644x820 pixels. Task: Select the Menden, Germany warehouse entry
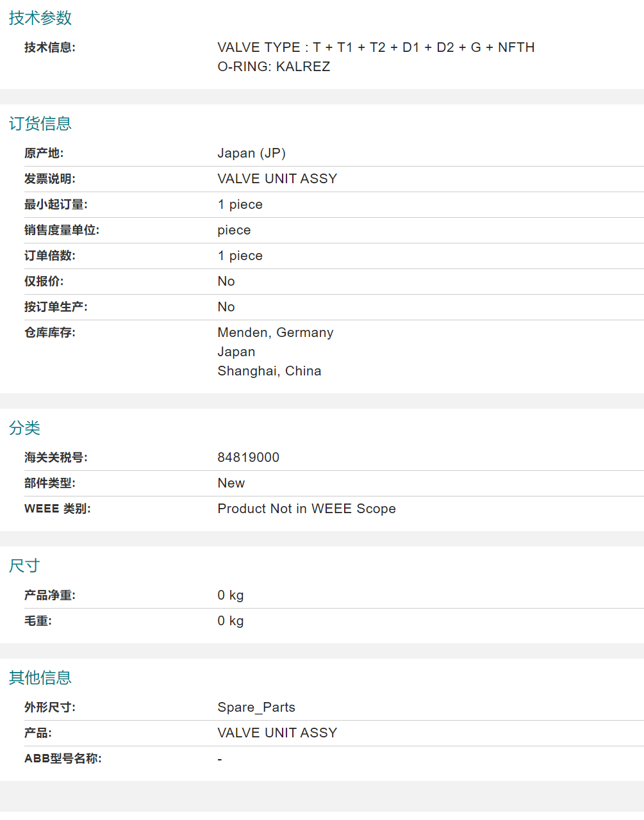click(x=275, y=332)
